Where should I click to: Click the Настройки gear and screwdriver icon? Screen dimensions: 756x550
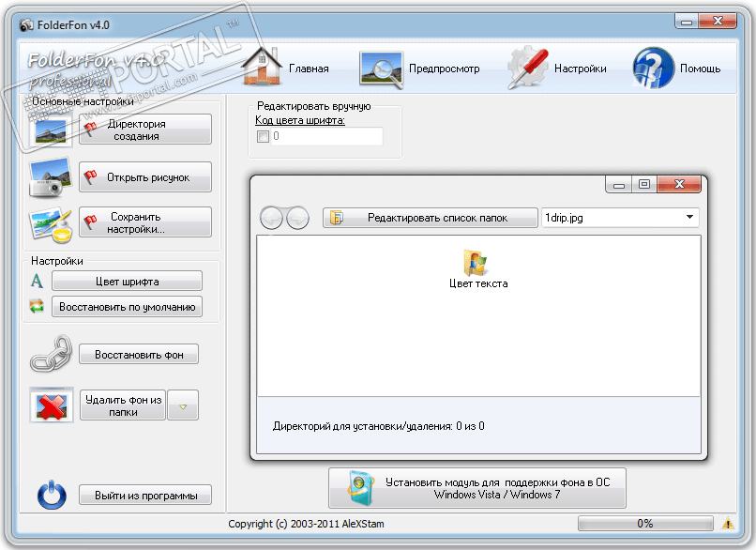[528, 68]
